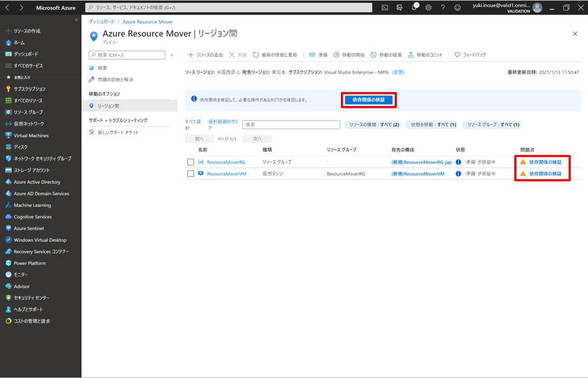Open ダッシュボード in the sidebar
Viewport: 588px width, 378px height.
click(x=22, y=54)
